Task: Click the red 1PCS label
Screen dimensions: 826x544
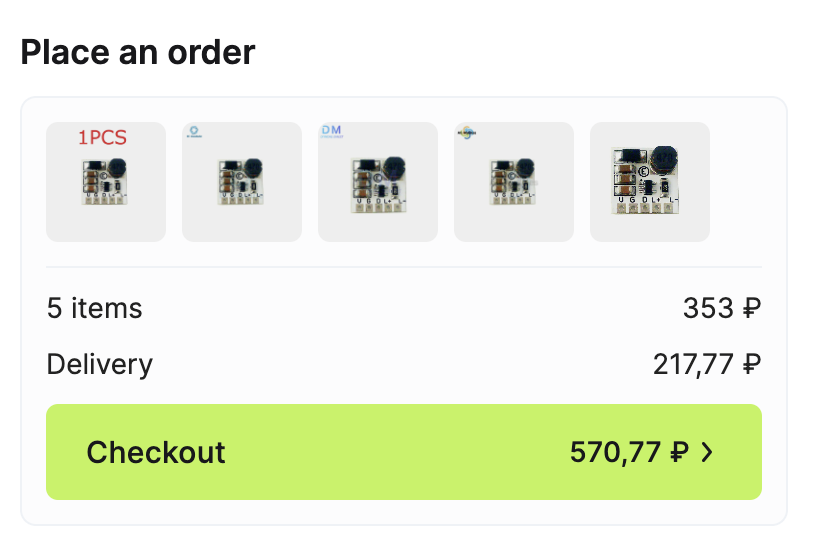Action: [103, 137]
